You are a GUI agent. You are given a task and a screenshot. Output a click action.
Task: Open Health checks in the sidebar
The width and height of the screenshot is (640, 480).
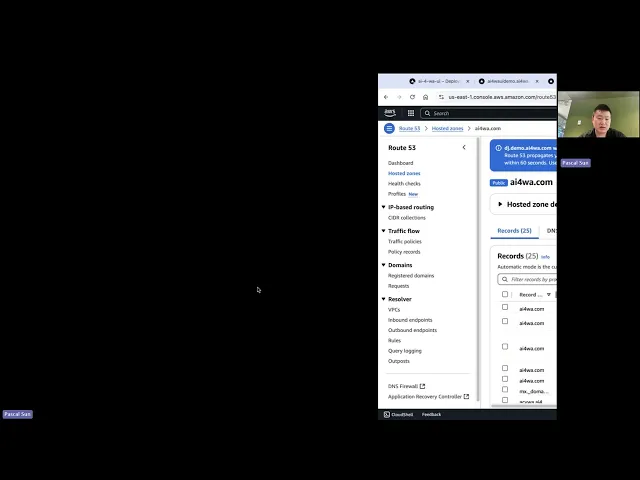point(404,184)
